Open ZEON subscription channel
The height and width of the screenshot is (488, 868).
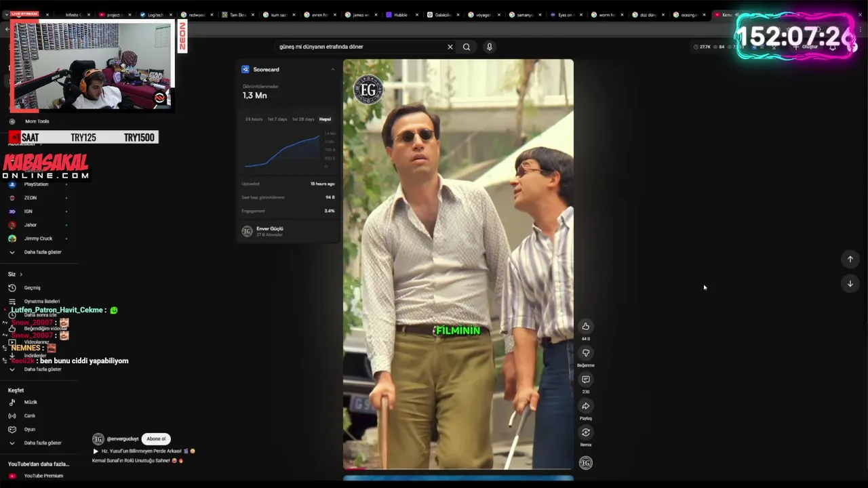[30, 198]
